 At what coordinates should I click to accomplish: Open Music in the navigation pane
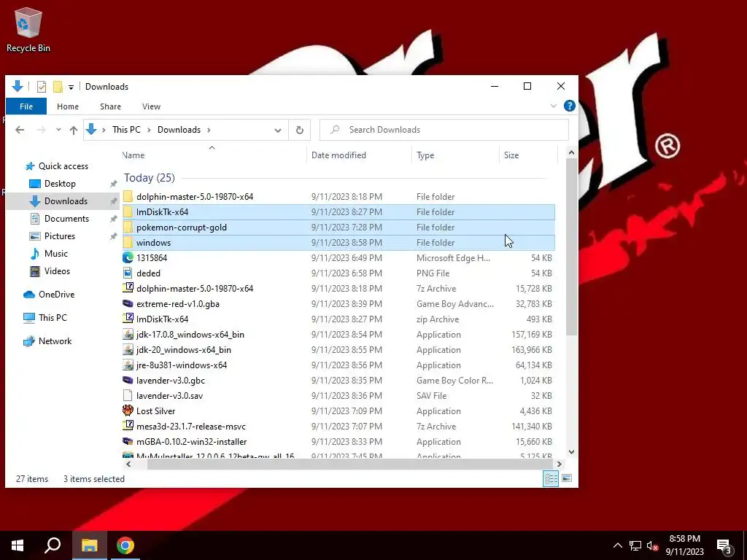click(55, 253)
